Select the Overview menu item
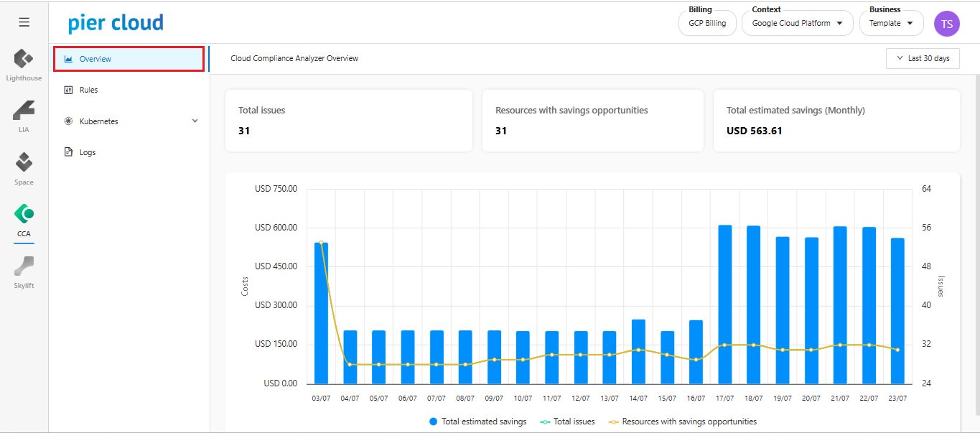 (129, 59)
